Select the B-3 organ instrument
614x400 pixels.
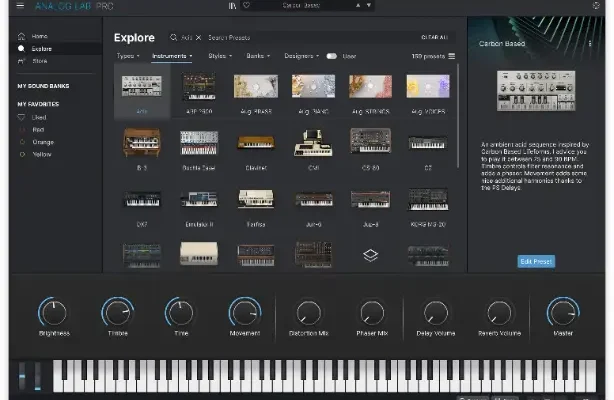pos(141,146)
